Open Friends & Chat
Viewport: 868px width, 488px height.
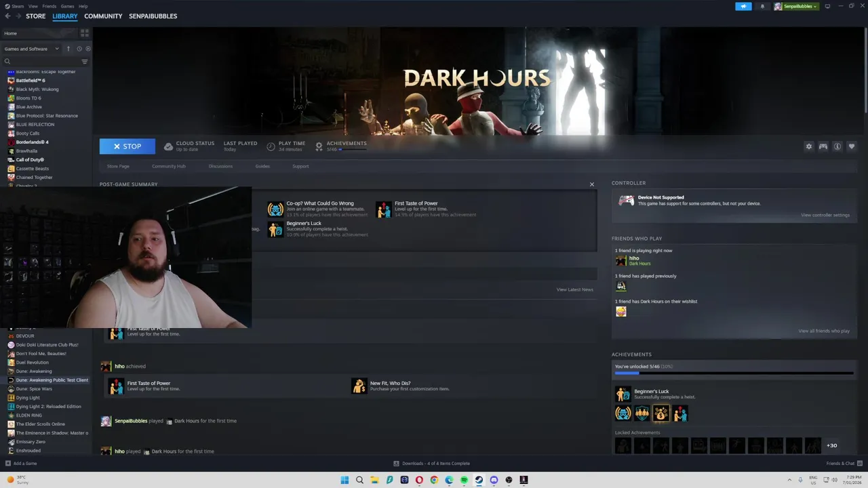click(844, 464)
